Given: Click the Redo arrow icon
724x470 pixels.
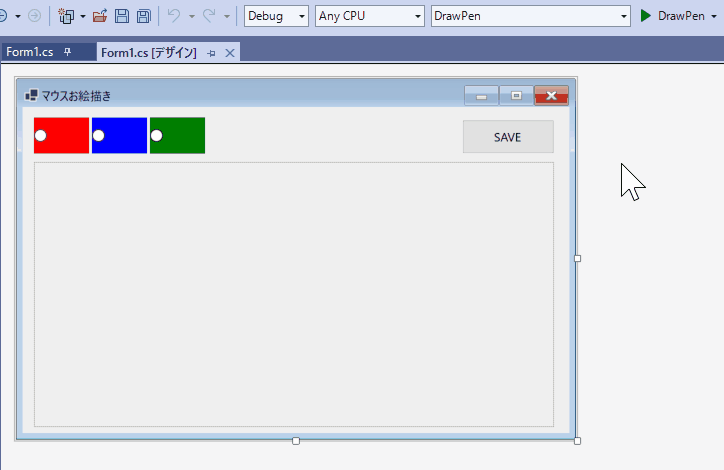Looking at the screenshot, I should pos(209,16).
